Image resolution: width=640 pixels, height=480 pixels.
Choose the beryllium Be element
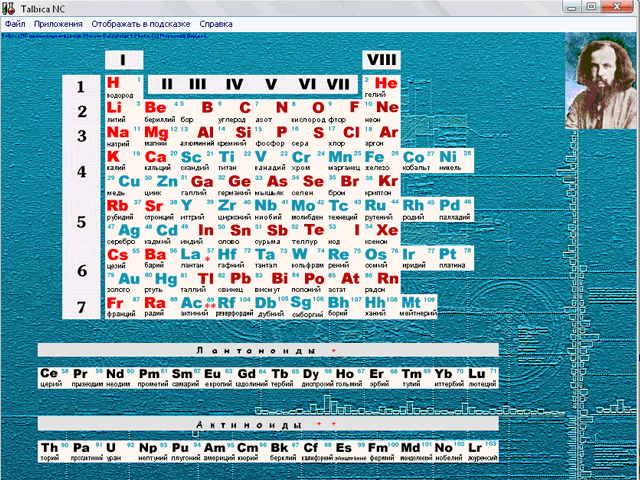pyautogui.click(x=161, y=112)
